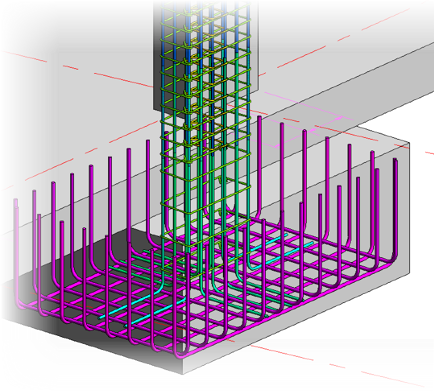Image resolution: width=434 pixels, height=392 pixels.
Task: Select the thin pink outline near beam
Action: click(x=310, y=128)
